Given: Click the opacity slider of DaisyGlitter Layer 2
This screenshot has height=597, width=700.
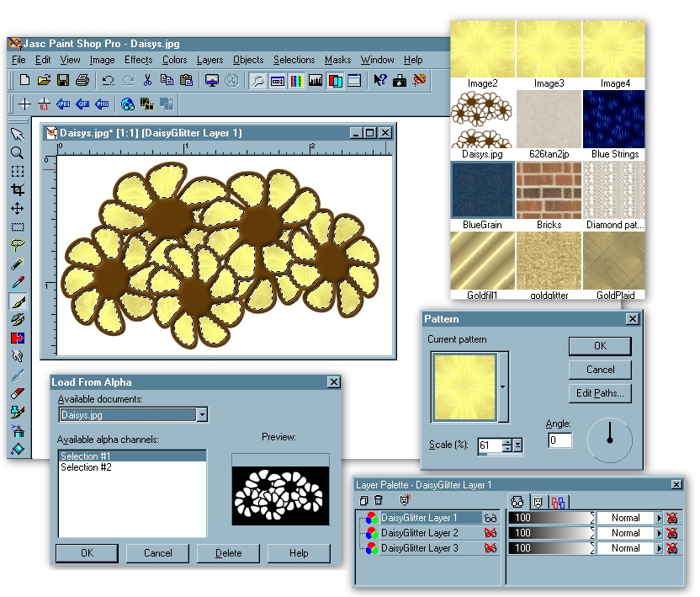Looking at the screenshot, I should pyautogui.click(x=551, y=533).
